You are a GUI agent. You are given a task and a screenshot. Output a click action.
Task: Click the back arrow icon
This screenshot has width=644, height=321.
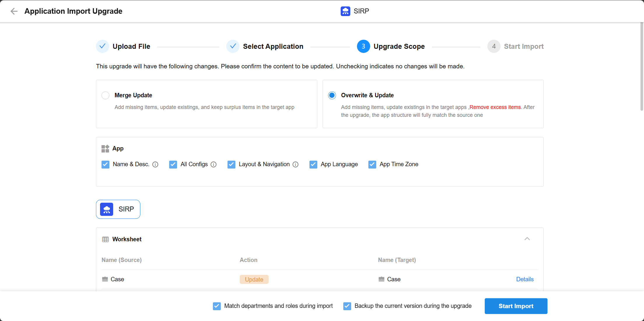coord(14,11)
